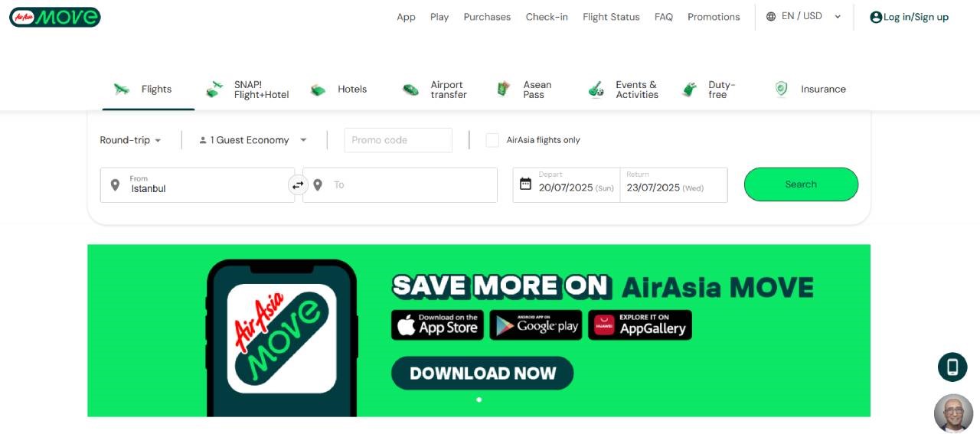The image size is (980, 434).
Task: Click the calendar icon in Depart field
Action: pos(525,184)
